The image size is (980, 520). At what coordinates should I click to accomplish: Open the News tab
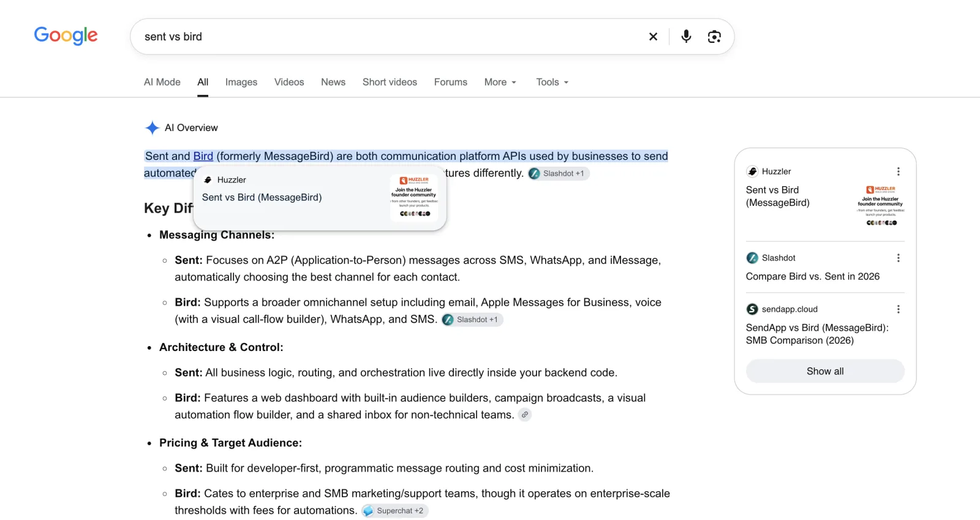[333, 82]
